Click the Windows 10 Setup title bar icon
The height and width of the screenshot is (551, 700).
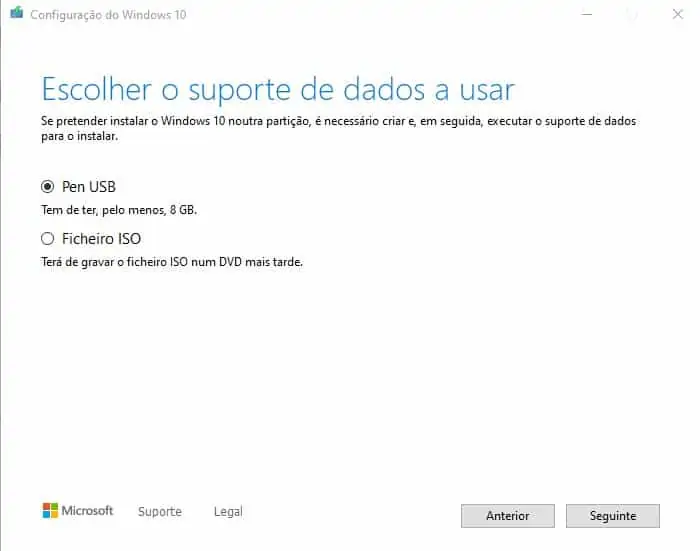click(17, 13)
